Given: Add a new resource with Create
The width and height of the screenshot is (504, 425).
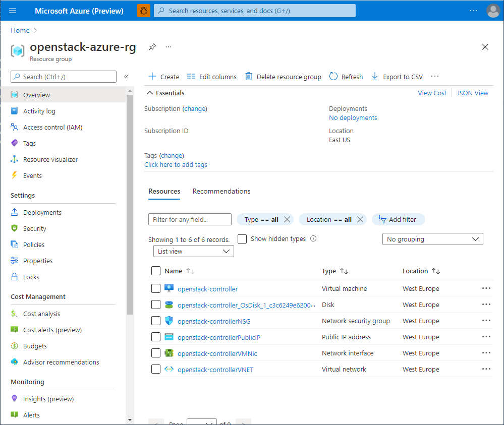Looking at the screenshot, I should 163,76.
